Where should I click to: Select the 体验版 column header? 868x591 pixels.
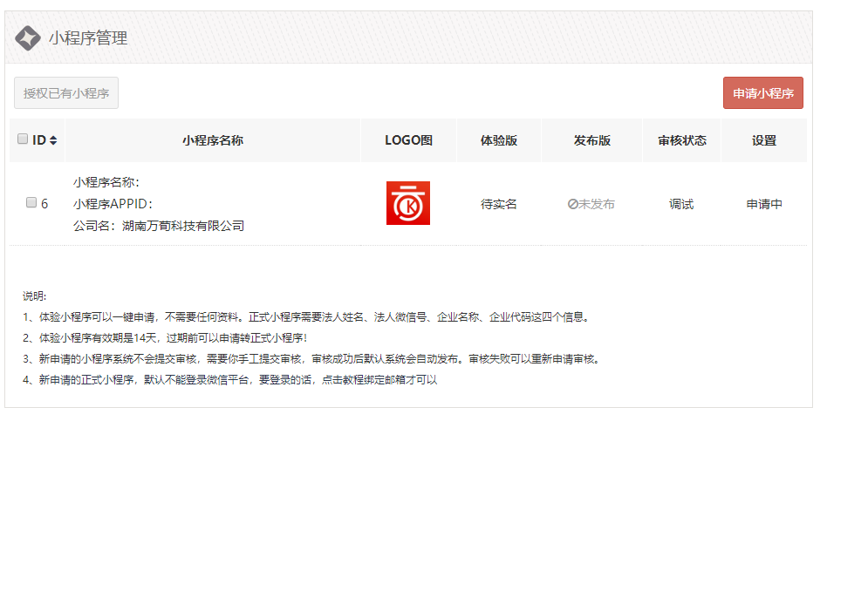[499, 140]
